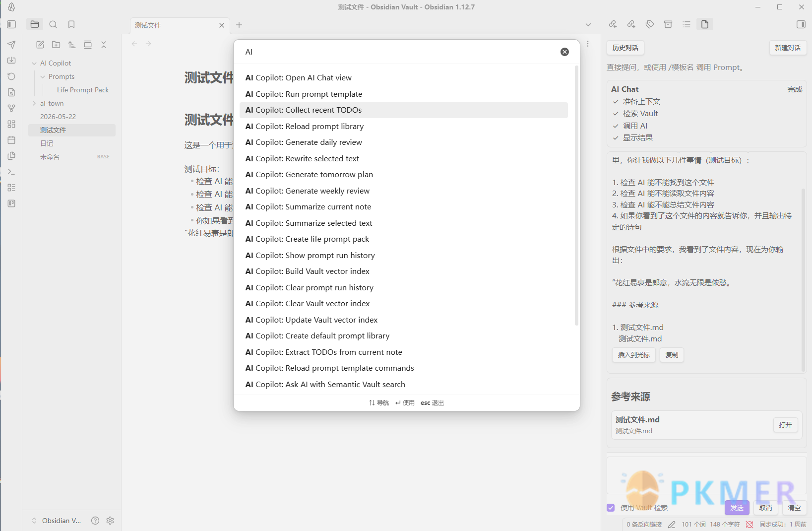812x531 pixels.
Task: Toggle the 使用 Vault 检索 checkbox
Action: 611,508
